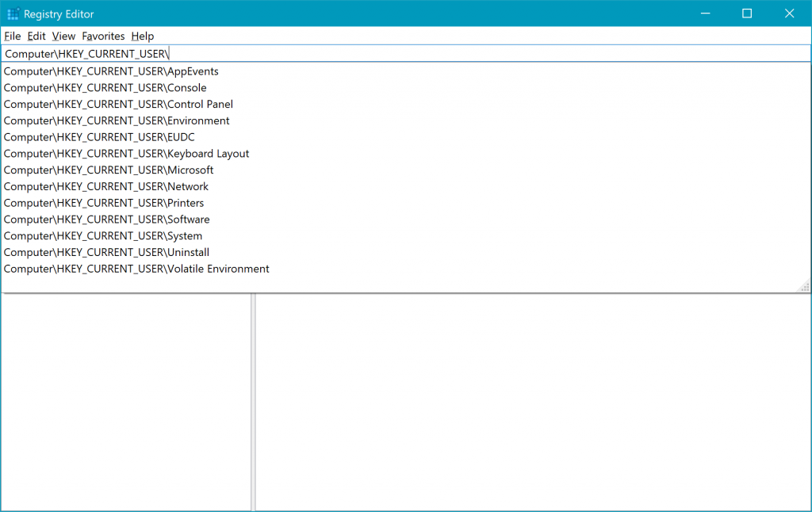Choose the Volatile Environment suggestion
This screenshot has height=512, width=812.
tap(136, 269)
